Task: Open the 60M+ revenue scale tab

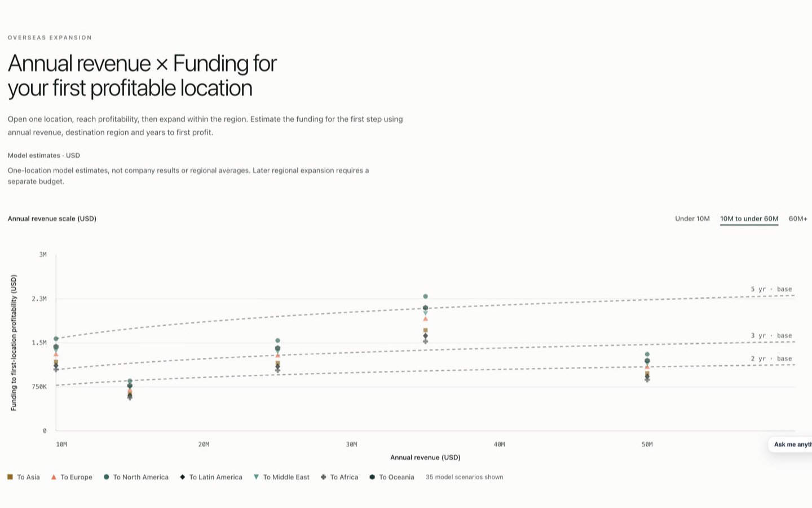Action: [798, 218]
